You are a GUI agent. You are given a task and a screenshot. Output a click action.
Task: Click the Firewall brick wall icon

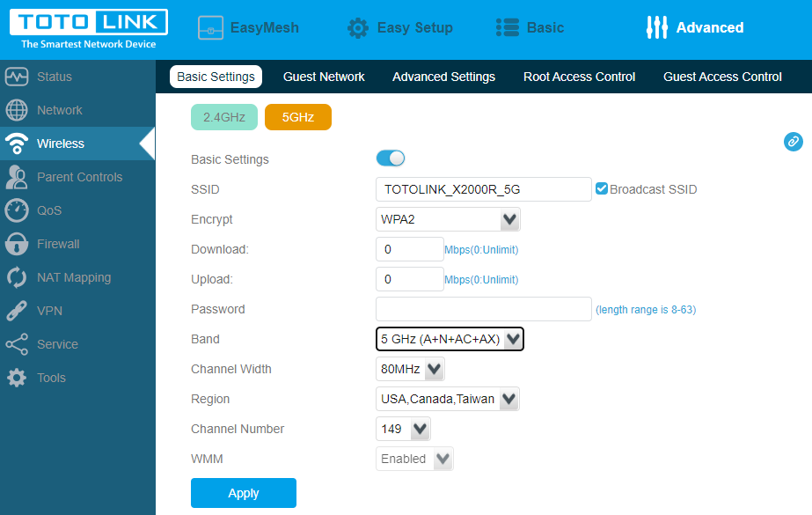point(17,244)
